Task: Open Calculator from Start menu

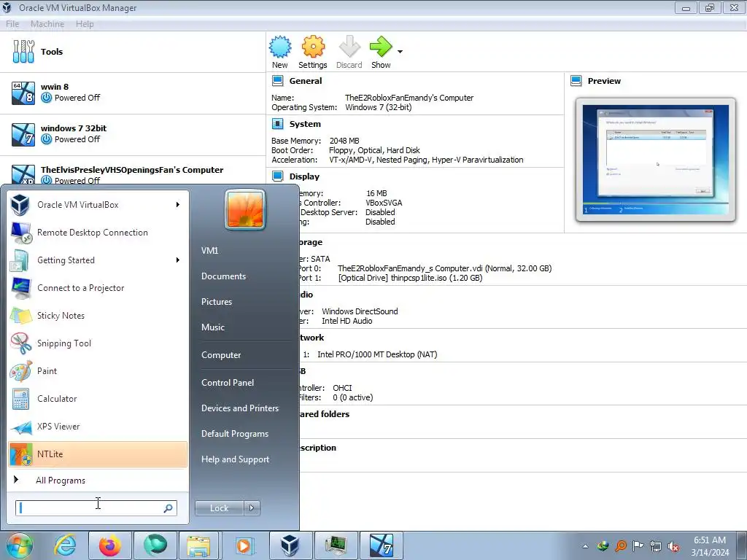Action: click(98, 399)
